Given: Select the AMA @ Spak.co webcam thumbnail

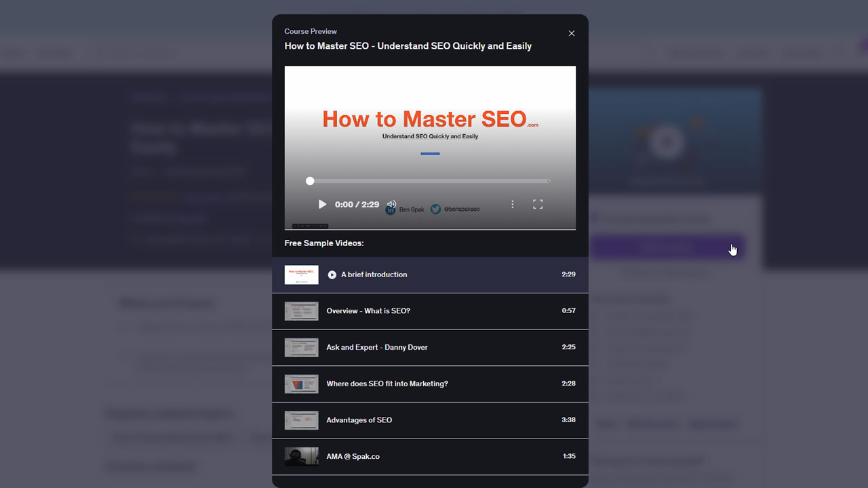Looking at the screenshot, I should 301,456.
